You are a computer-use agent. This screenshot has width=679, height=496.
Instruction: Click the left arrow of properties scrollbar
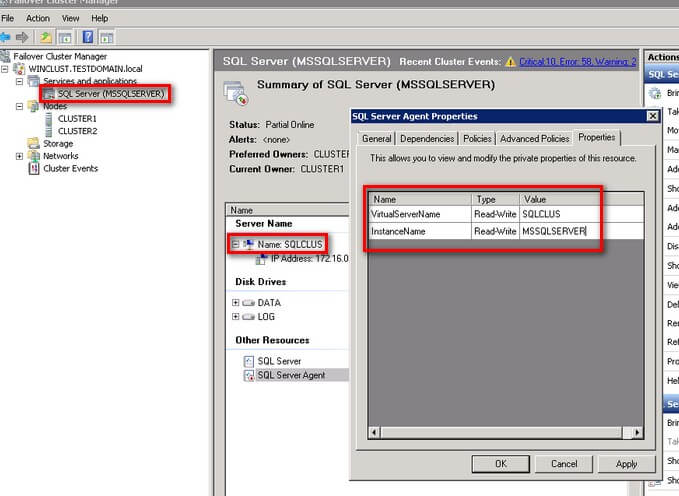(375, 432)
